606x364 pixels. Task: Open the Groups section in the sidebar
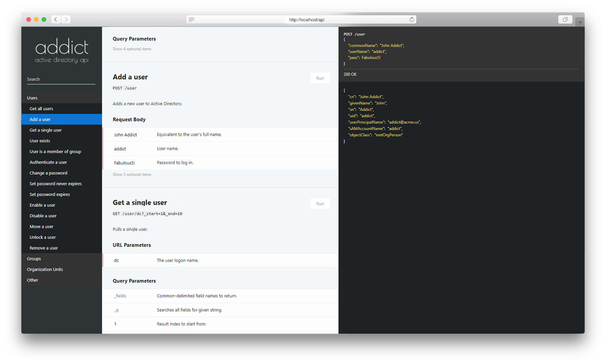[33, 258]
